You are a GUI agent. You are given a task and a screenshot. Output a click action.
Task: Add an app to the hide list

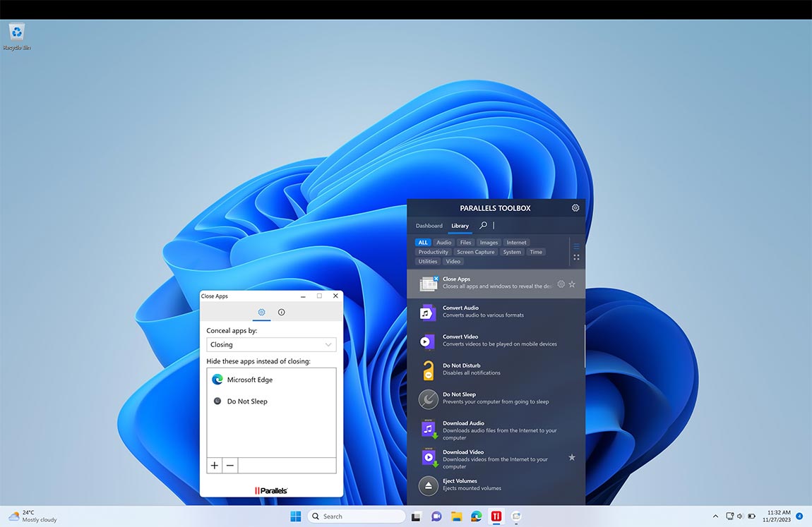point(214,465)
